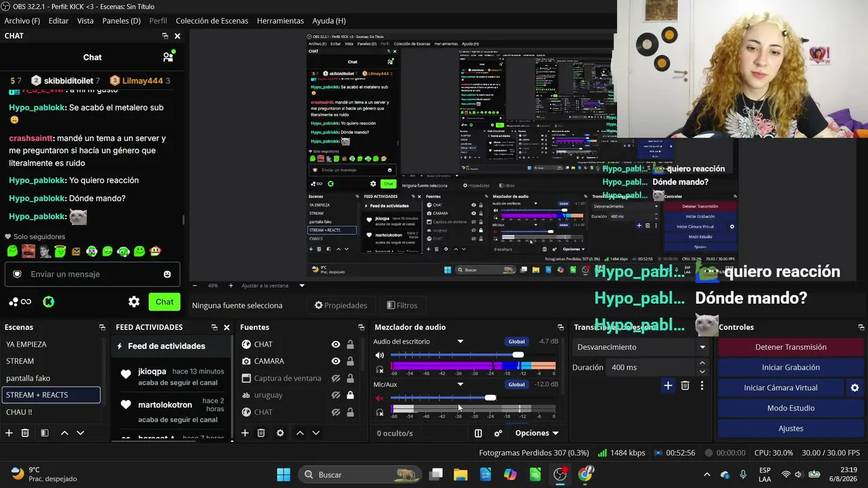Open advanced audio properties gears icon
The image size is (868, 488).
tap(498, 433)
